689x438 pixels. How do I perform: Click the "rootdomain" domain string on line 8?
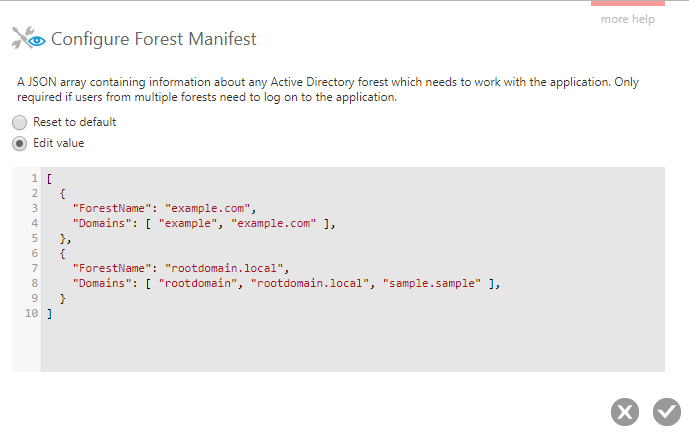198,283
